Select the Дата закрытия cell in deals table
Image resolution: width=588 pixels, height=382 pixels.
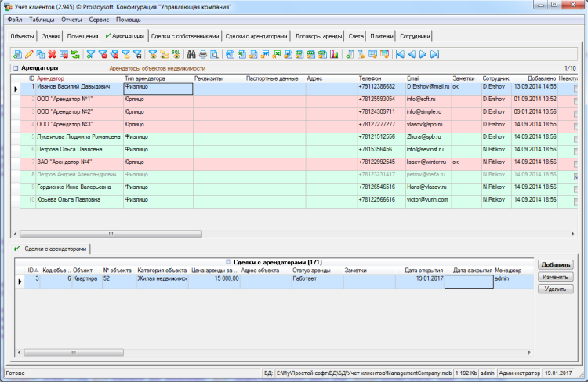tap(468, 279)
